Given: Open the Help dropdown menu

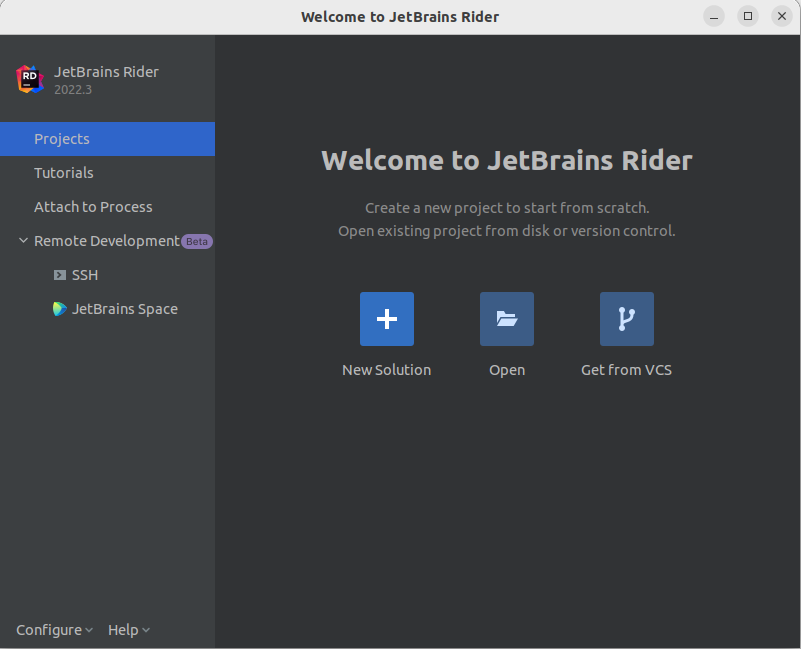Looking at the screenshot, I should pyautogui.click(x=128, y=630).
